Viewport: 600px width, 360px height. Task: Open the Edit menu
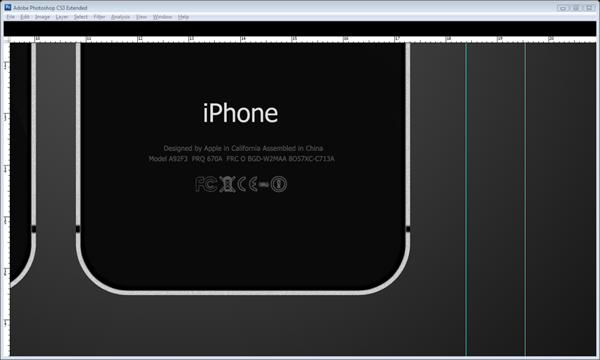pos(25,17)
